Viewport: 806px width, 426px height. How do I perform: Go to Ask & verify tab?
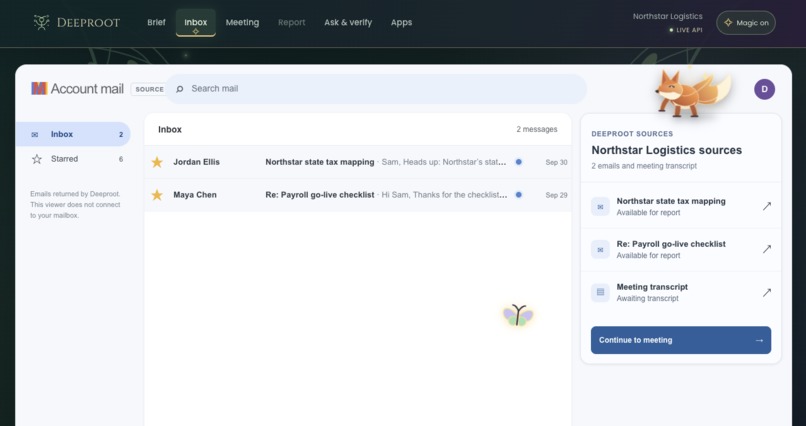pos(348,23)
